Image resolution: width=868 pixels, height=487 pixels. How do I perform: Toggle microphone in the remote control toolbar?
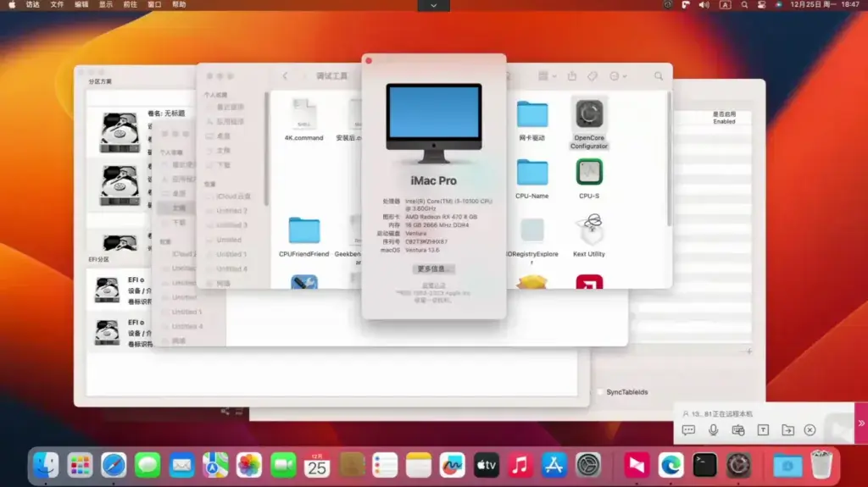click(713, 430)
